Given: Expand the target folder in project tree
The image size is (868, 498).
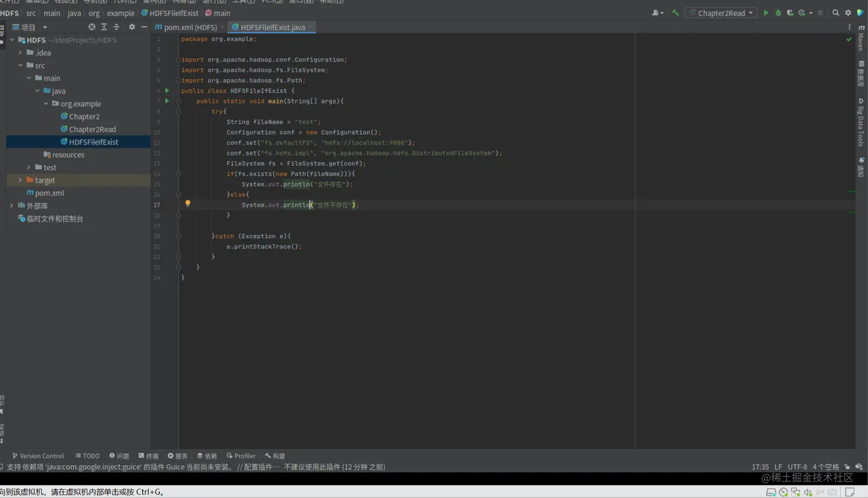Looking at the screenshot, I should pyautogui.click(x=20, y=180).
